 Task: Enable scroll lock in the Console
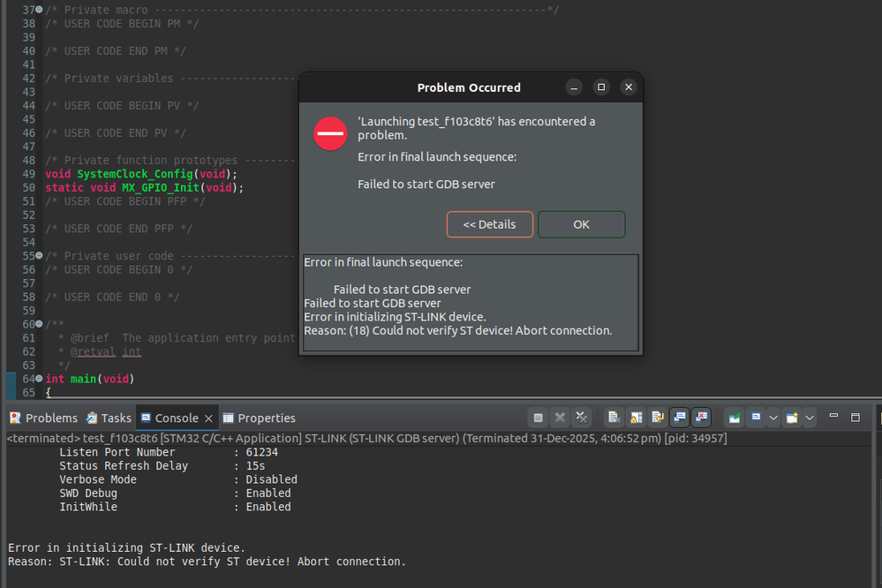635,418
